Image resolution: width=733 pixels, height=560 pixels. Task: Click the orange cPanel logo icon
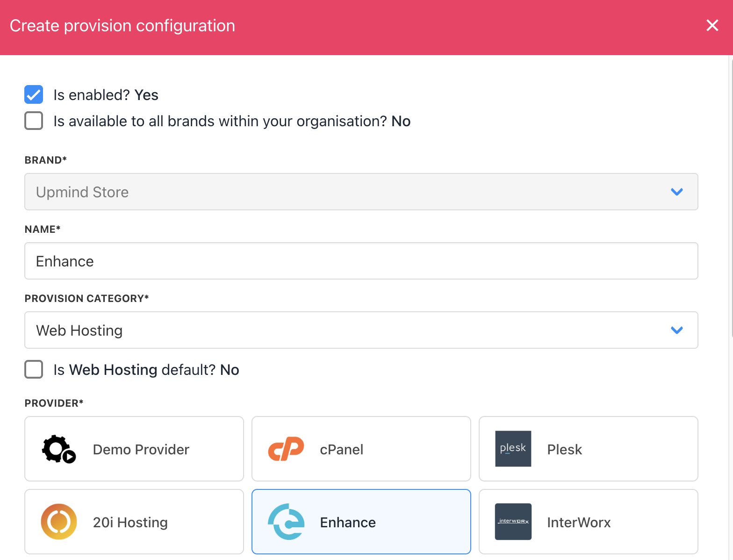(x=286, y=449)
